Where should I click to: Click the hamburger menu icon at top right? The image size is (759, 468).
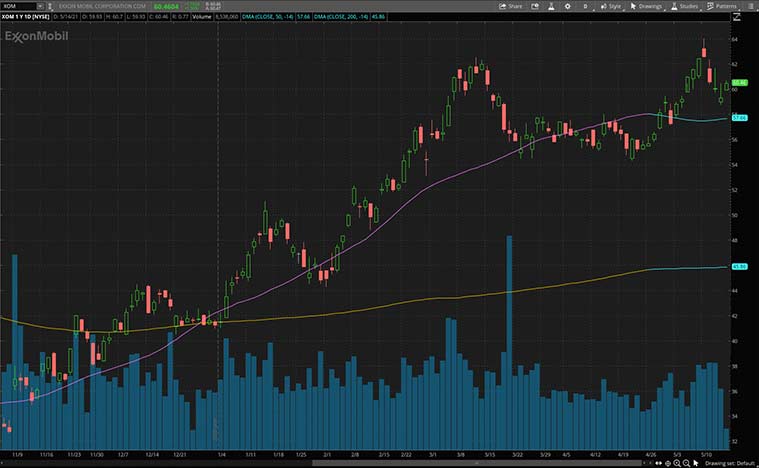point(749,6)
